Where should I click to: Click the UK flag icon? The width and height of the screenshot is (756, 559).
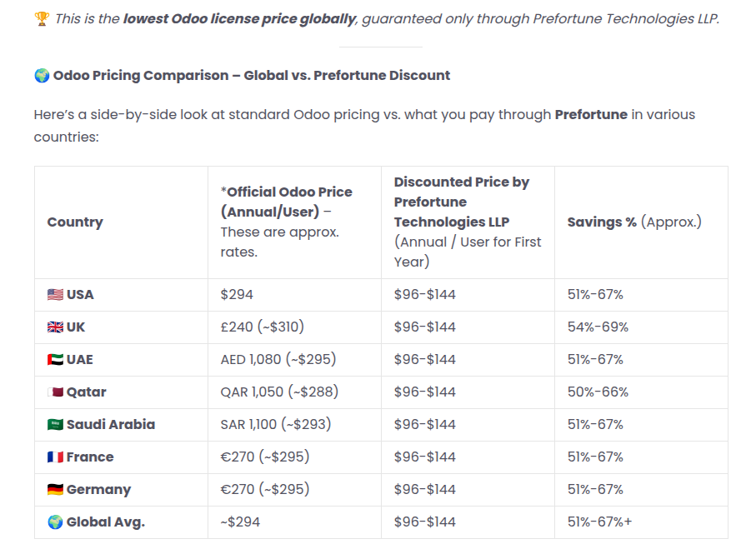point(55,327)
